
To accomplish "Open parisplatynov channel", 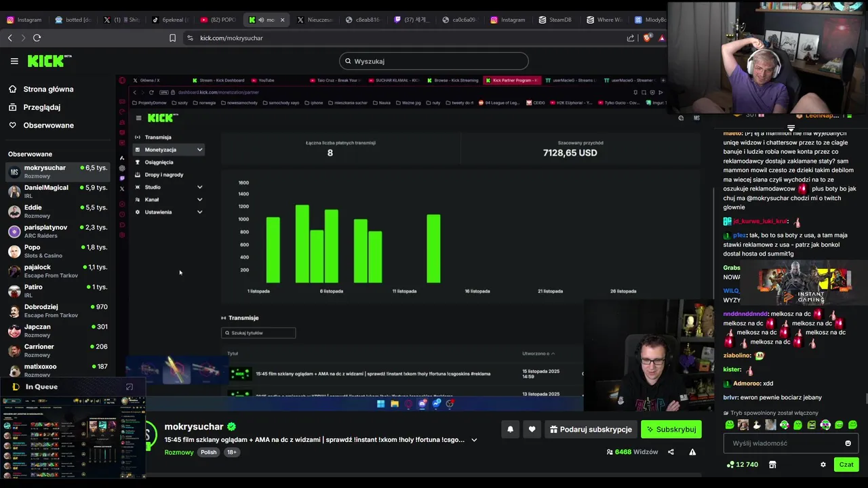I will (58, 231).
